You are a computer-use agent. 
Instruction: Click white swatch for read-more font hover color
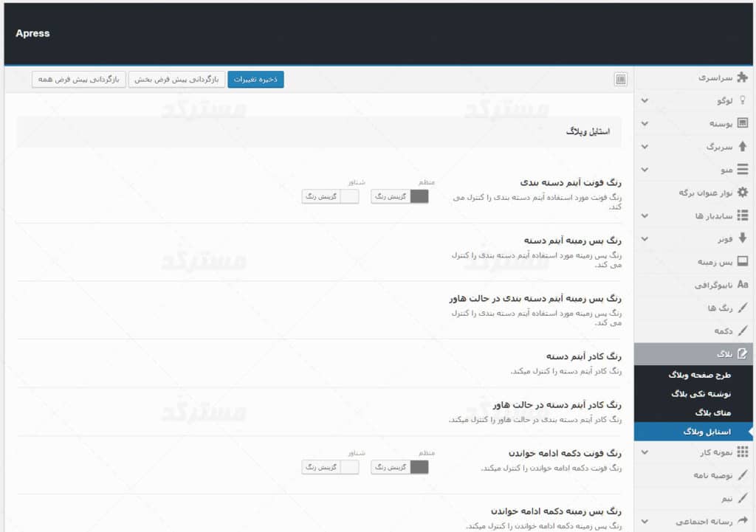(x=350, y=467)
